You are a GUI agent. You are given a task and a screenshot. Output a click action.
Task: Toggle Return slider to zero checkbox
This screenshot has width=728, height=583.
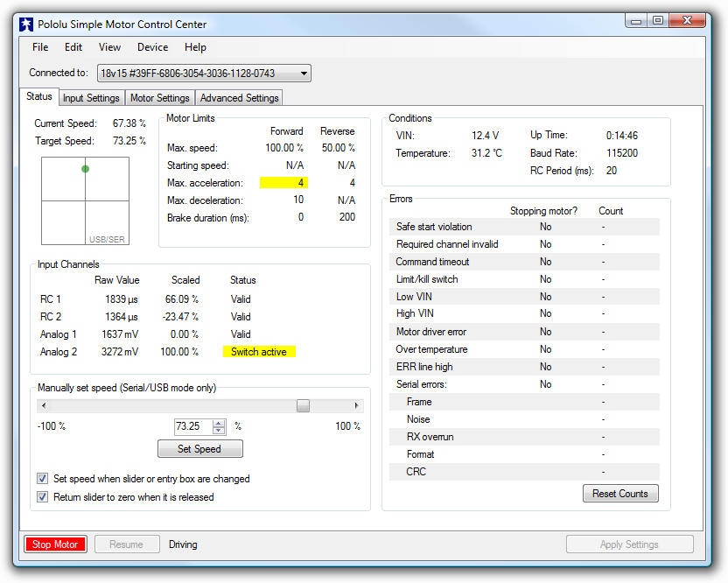(x=42, y=497)
